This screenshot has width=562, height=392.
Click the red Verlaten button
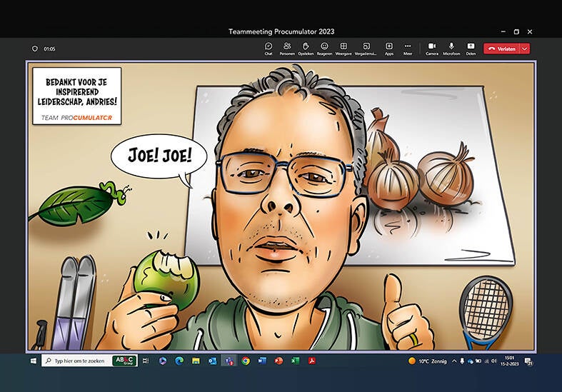[x=501, y=49]
